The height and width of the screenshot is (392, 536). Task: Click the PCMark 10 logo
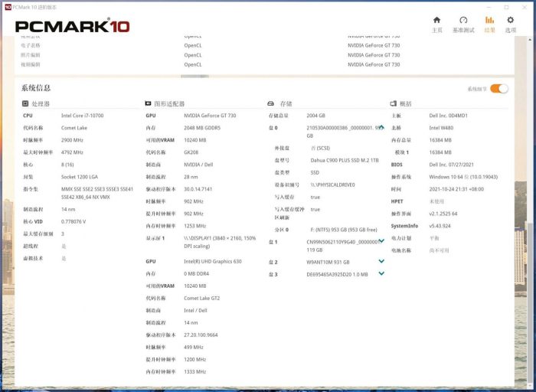(73, 26)
